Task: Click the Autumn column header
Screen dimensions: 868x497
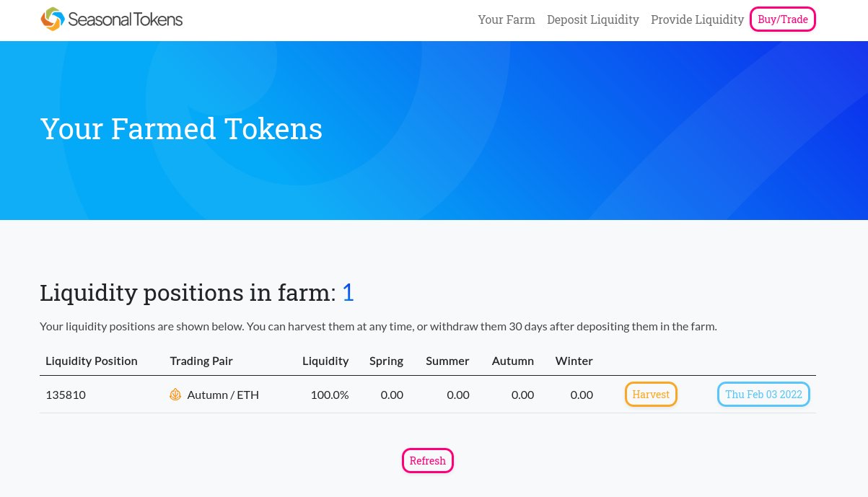Action: 513,361
